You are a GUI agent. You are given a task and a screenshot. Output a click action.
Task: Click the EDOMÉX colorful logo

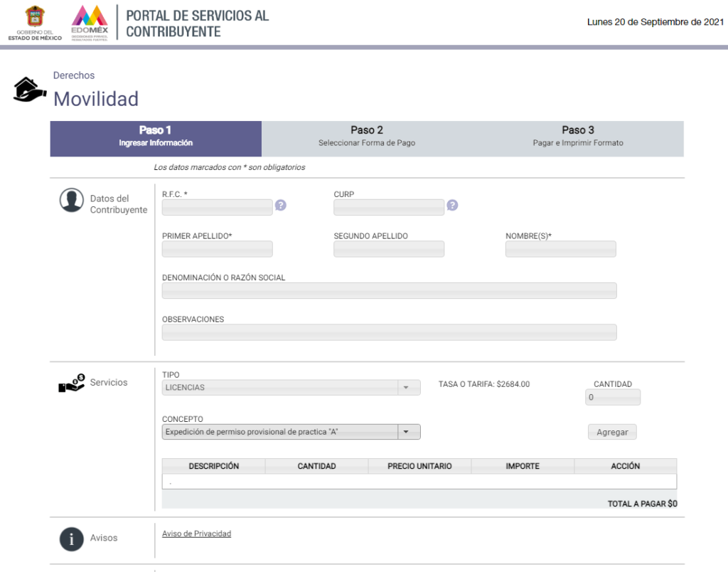point(90,23)
